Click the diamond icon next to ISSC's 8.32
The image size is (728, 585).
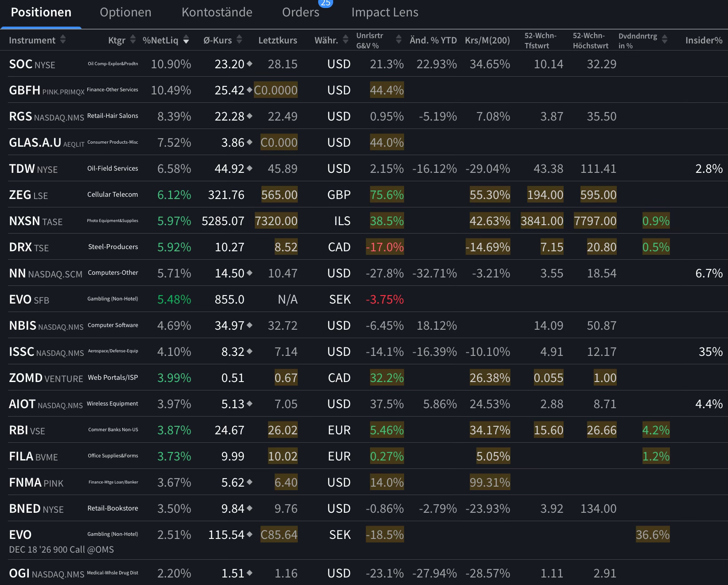coord(249,351)
